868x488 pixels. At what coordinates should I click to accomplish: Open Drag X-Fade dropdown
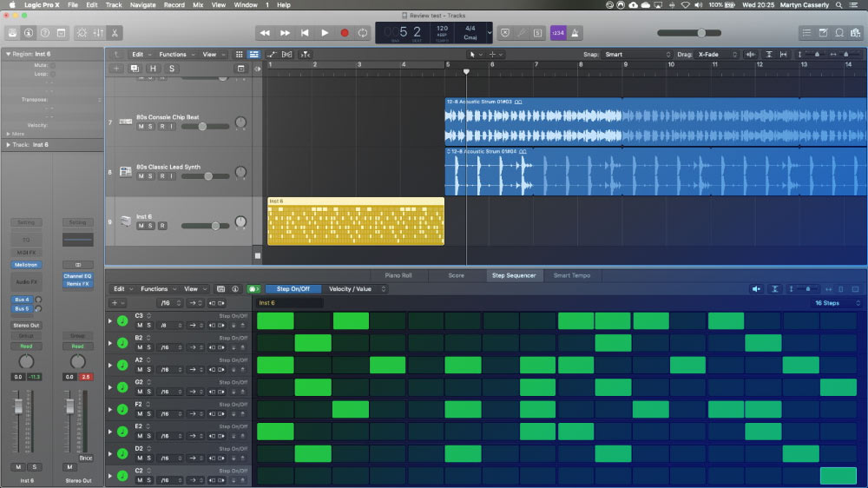tap(718, 55)
